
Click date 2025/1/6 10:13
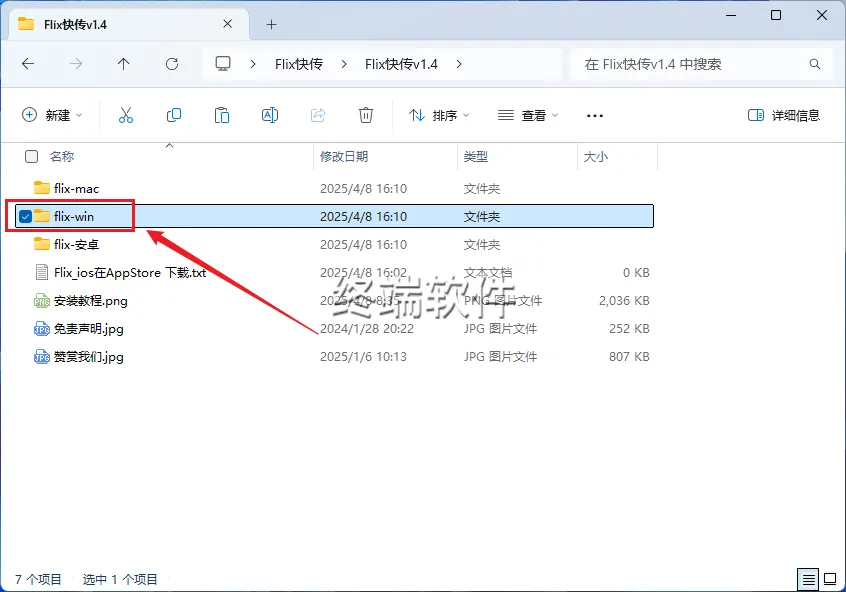click(363, 357)
